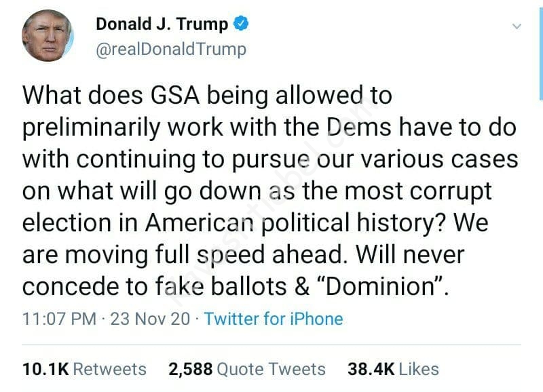
Task: Open the Twitter for iPhone source link
Action: pos(274,319)
